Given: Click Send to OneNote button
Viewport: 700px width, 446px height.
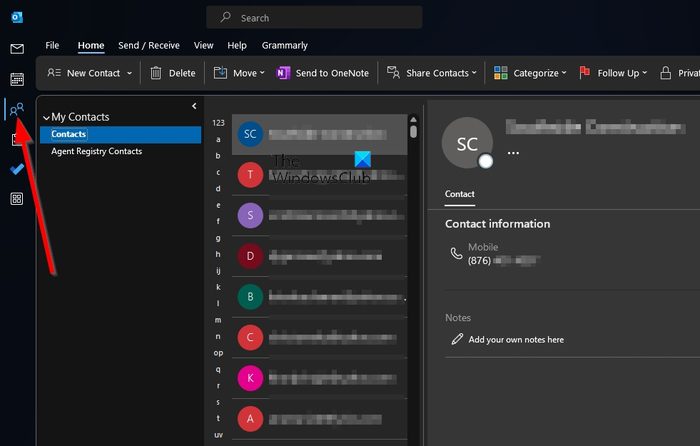Looking at the screenshot, I should [322, 73].
